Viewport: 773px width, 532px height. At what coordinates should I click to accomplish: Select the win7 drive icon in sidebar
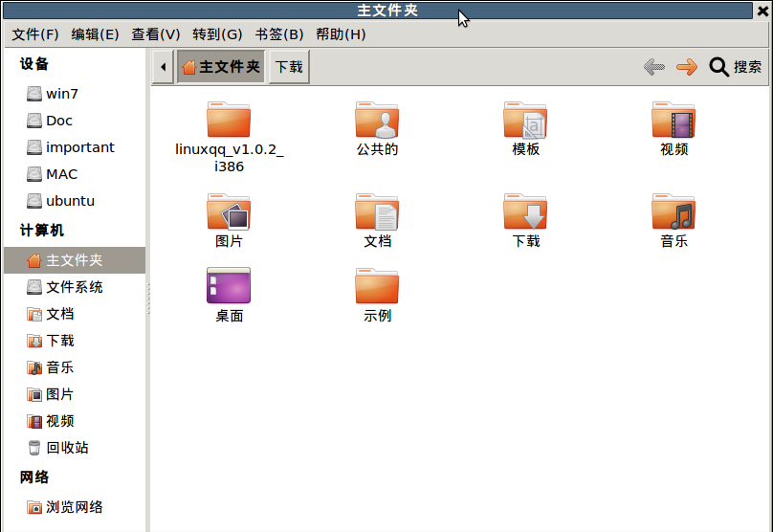[34, 94]
